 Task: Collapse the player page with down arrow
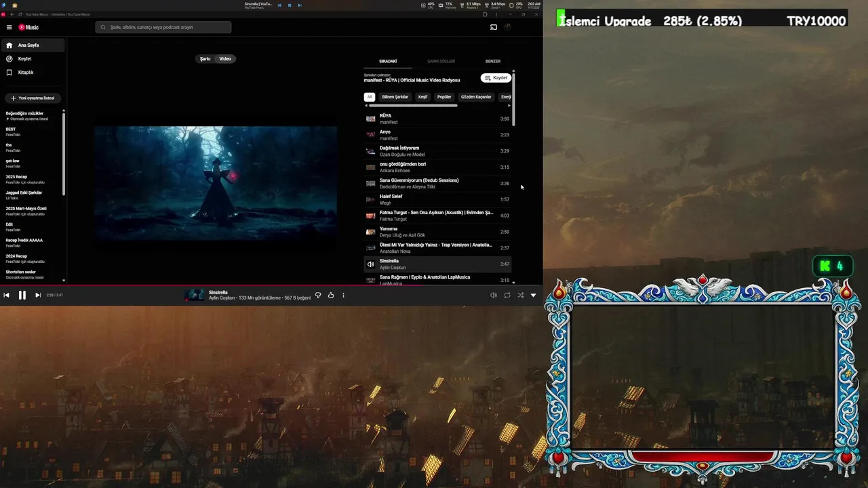(533, 295)
